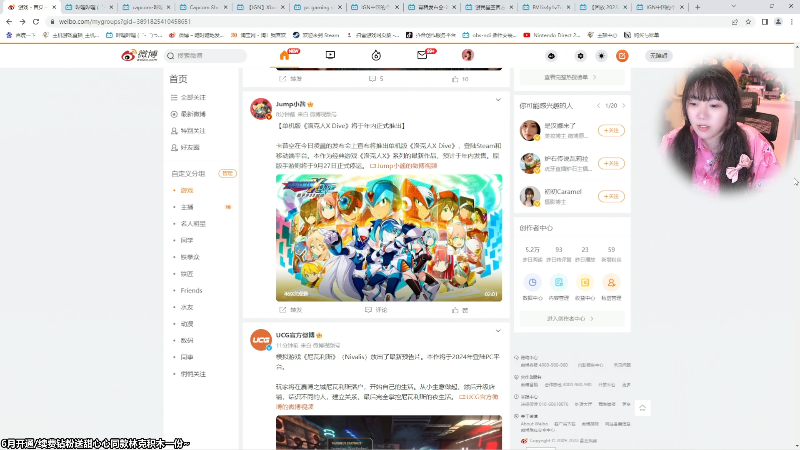Go to previous page of suggested people

[x=598, y=106]
